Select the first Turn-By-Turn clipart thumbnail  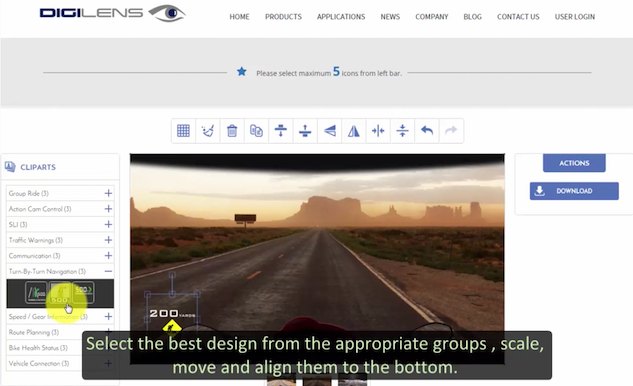click(x=36, y=292)
